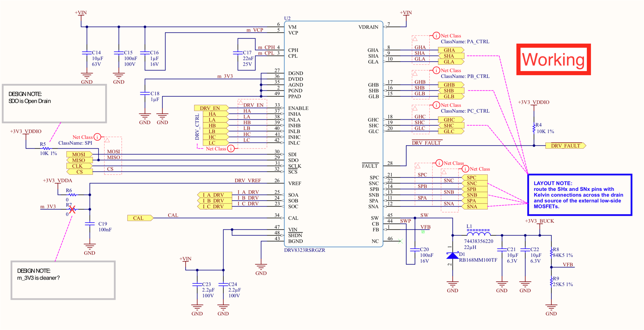
Task: Select SDO is Open Drain design note
Action: [x=54, y=104]
